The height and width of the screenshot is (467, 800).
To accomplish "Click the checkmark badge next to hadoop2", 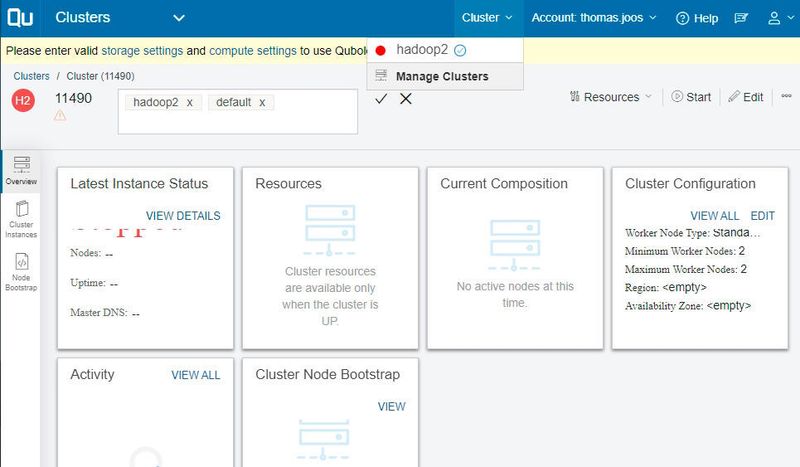I will 460,50.
